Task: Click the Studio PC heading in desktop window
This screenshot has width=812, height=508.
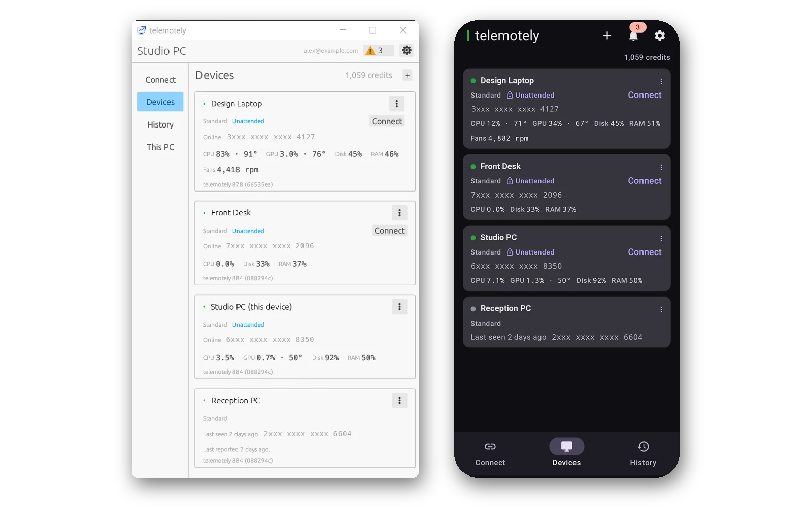Action: 161,51
